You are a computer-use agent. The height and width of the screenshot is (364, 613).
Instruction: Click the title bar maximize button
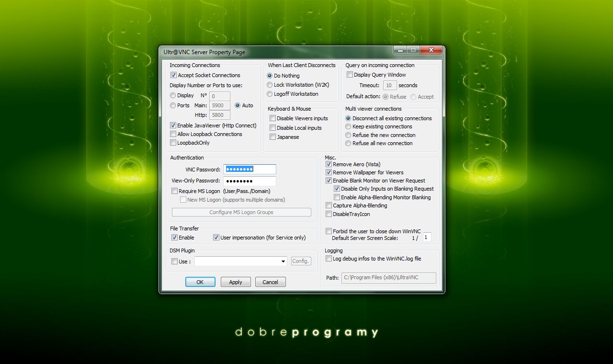point(413,50)
